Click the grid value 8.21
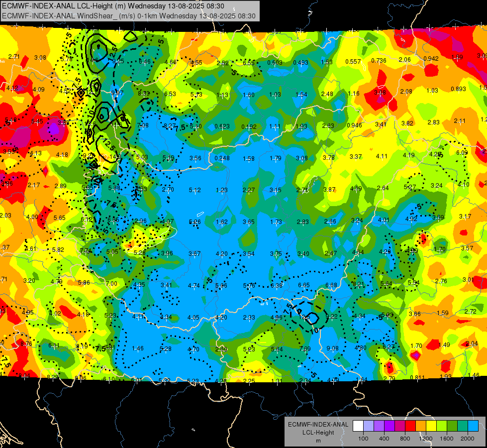 pos(358,284)
